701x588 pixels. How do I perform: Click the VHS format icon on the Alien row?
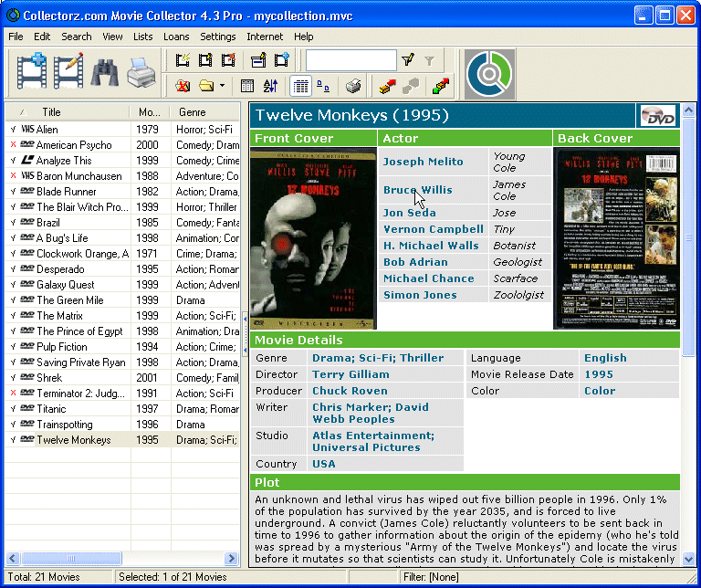click(x=27, y=130)
